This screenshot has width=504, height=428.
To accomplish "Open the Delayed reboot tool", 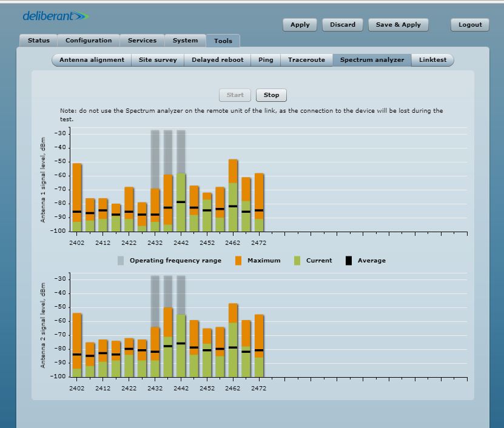I will pyautogui.click(x=218, y=60).
